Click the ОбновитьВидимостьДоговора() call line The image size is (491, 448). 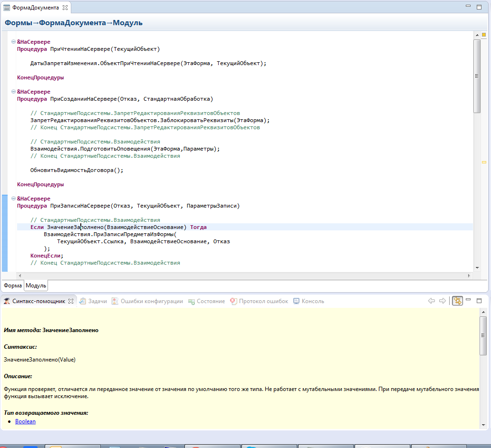click(x=77, y=170)
